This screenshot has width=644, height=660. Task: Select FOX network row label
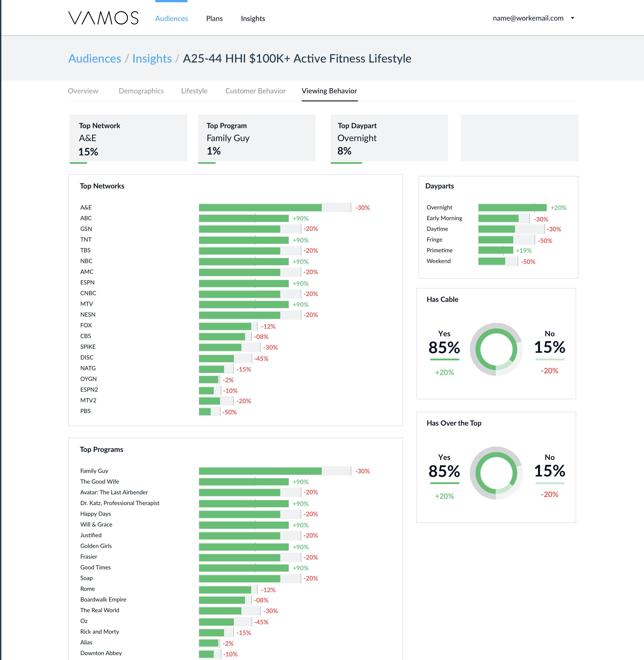[x=86, y=325]
